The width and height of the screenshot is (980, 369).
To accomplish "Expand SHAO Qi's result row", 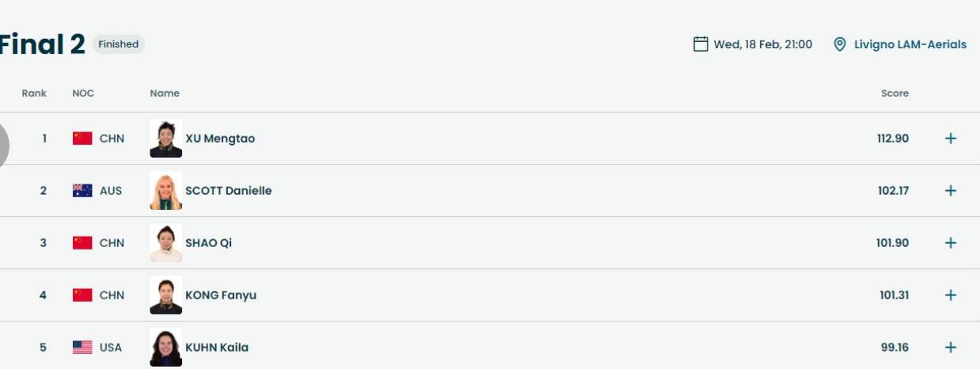I will [x=950, y=243].
